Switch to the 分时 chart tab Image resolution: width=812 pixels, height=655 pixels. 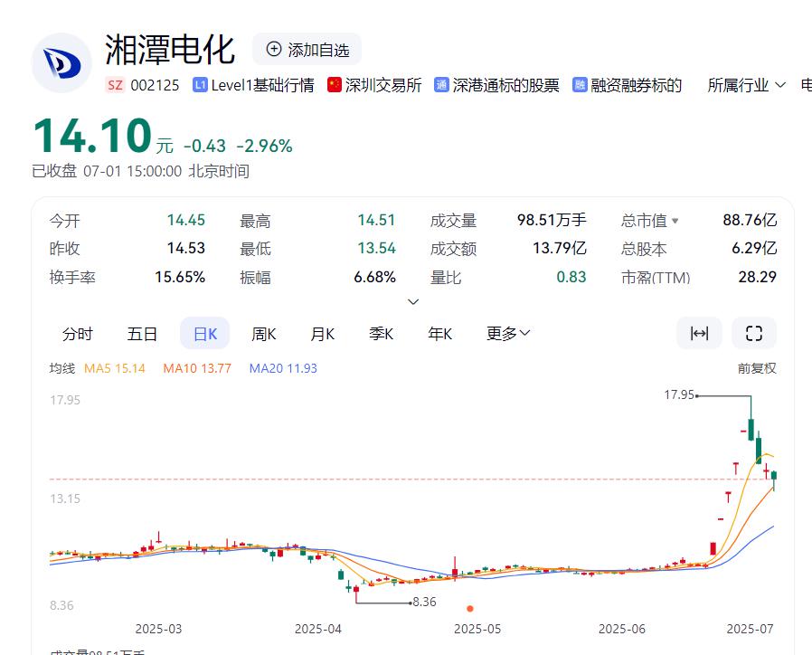pos(78,334)
